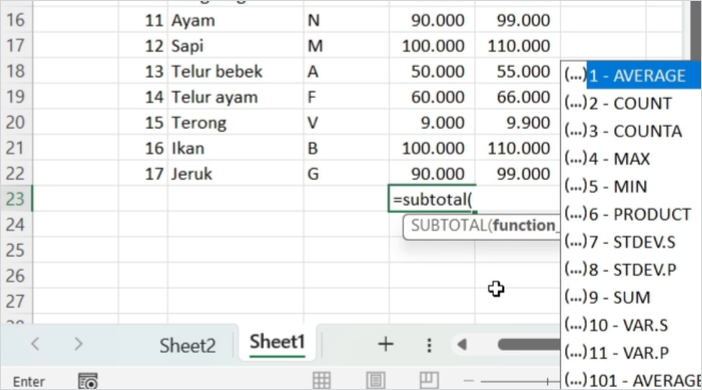Click the active cell containing =subtotal(

coord(432,199)
